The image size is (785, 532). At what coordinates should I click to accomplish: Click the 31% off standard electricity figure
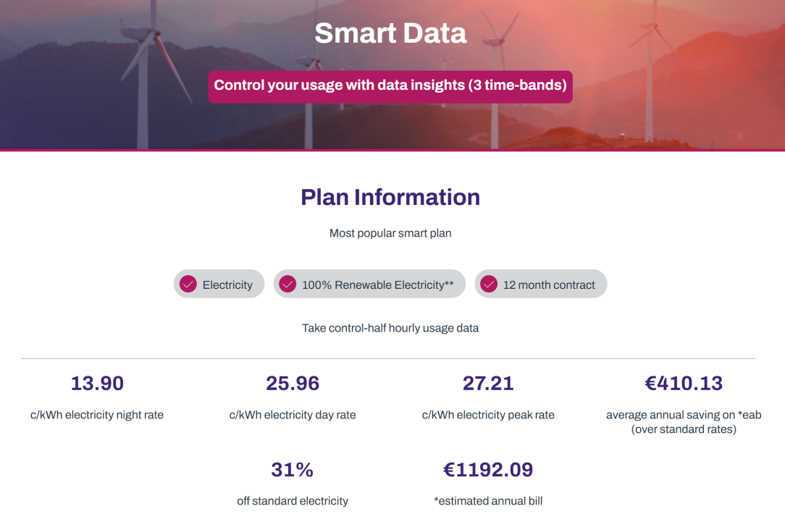293,470
